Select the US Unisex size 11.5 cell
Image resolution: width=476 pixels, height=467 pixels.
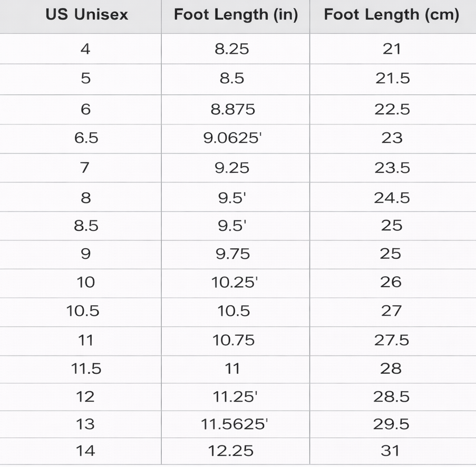[86, 368]
